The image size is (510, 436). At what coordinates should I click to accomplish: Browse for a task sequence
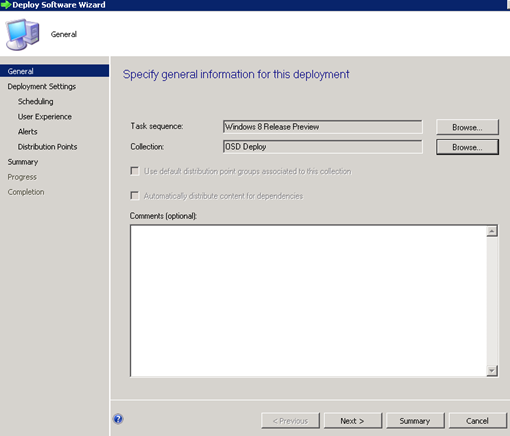(x=467, y=127)
